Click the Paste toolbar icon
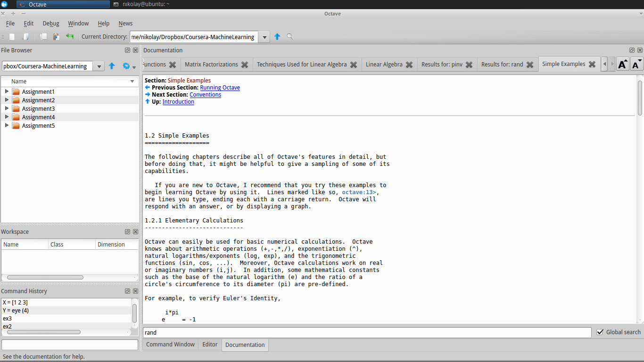 pos(56,36)
